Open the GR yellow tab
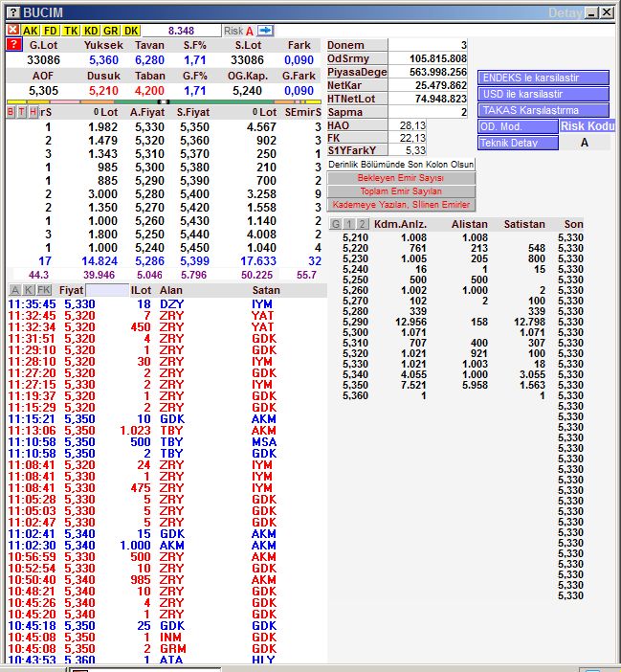Screen dimensions: 621x672 click(111, 31)
